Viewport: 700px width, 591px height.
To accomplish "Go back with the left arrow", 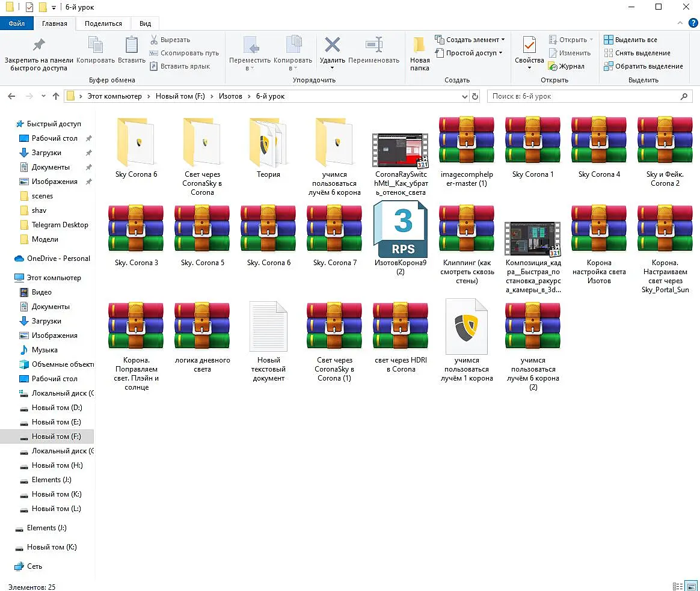I will (x=11, y=96).
